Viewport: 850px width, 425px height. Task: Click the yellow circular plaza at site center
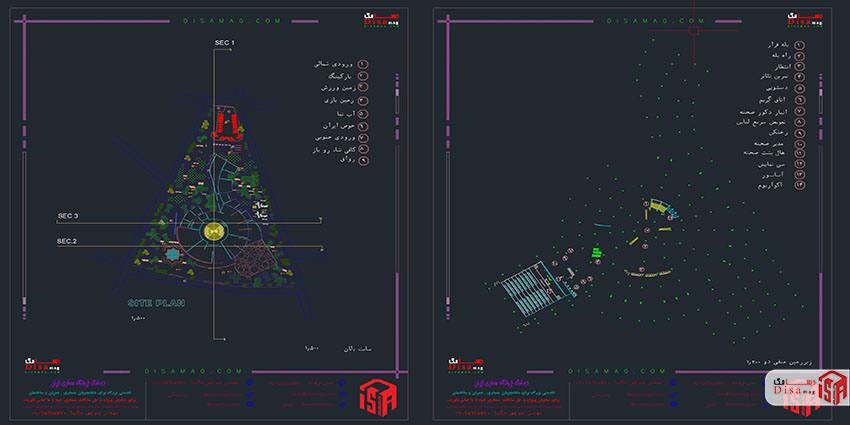tap(213, 231)
